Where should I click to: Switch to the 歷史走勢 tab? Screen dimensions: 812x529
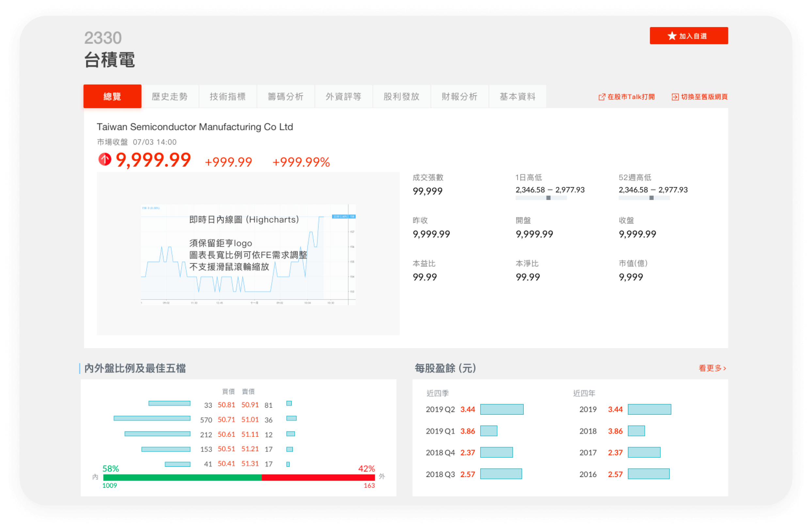tap(170, 97)
